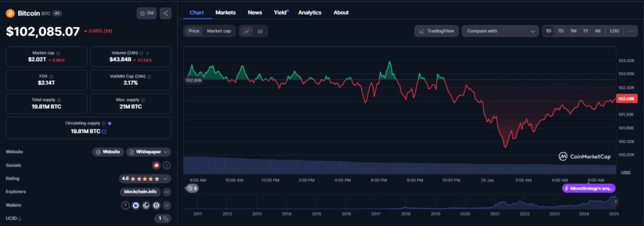The height and width of the screenshot is (226, 644).
Task: Open the third wallet icon in Wallets row
Action: pyautogui.click(x=146, y=205)
